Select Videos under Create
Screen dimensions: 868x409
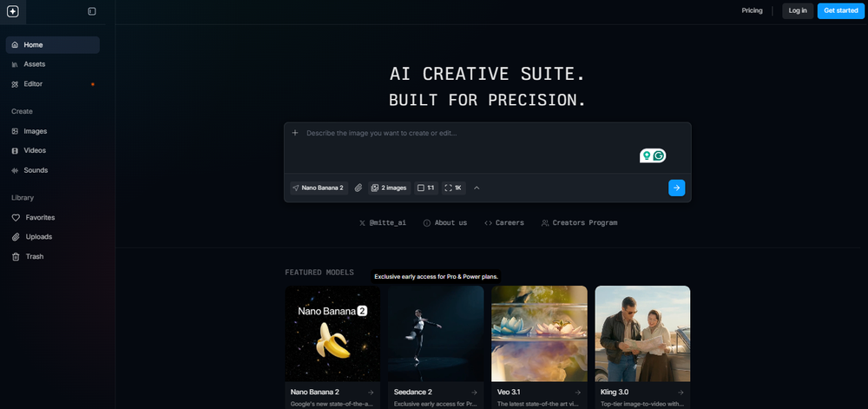pos(35,150)
